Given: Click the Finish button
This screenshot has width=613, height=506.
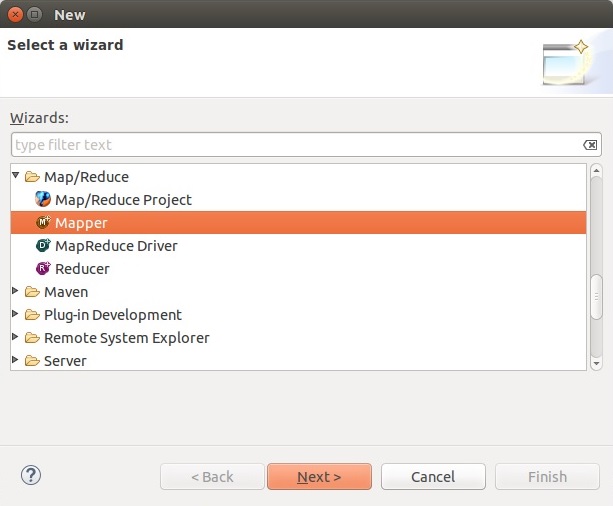Looking at the screenshot, I should 547,477.
